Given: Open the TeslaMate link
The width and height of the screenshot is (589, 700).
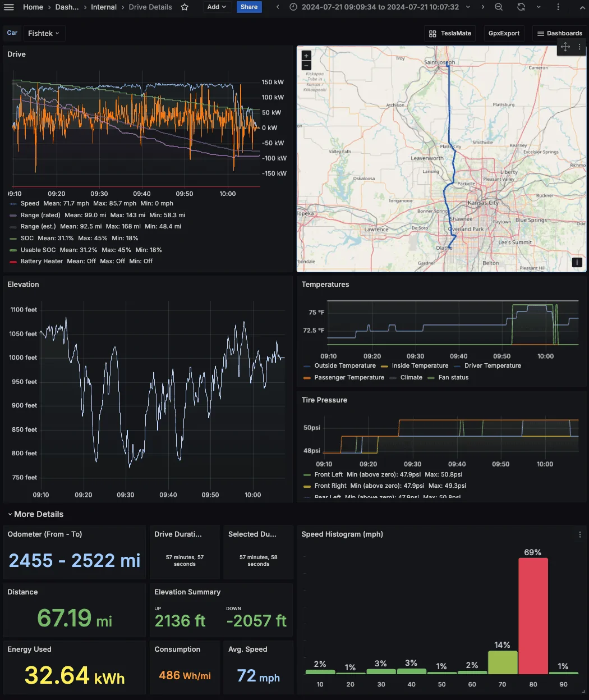Looking at the screenshot, I should coord(450,33).
